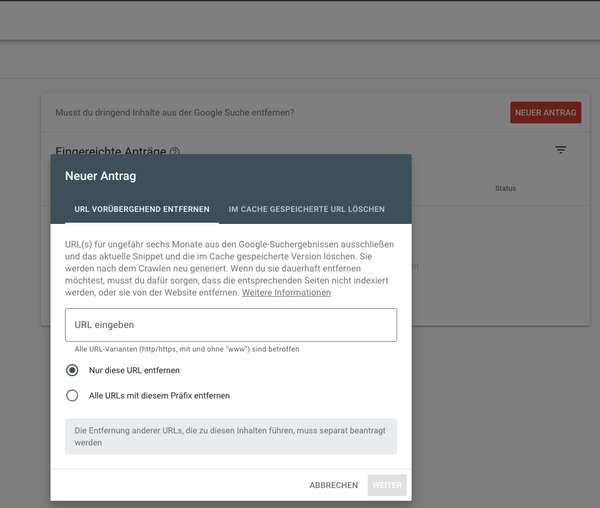Click the 'Musst du dringend Inhalte' prompt text
600x508 pixels.
[174, 112]
